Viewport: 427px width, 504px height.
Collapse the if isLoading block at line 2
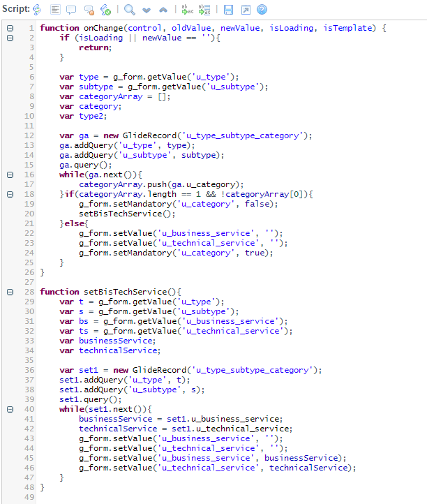click(x=10, y=38)
